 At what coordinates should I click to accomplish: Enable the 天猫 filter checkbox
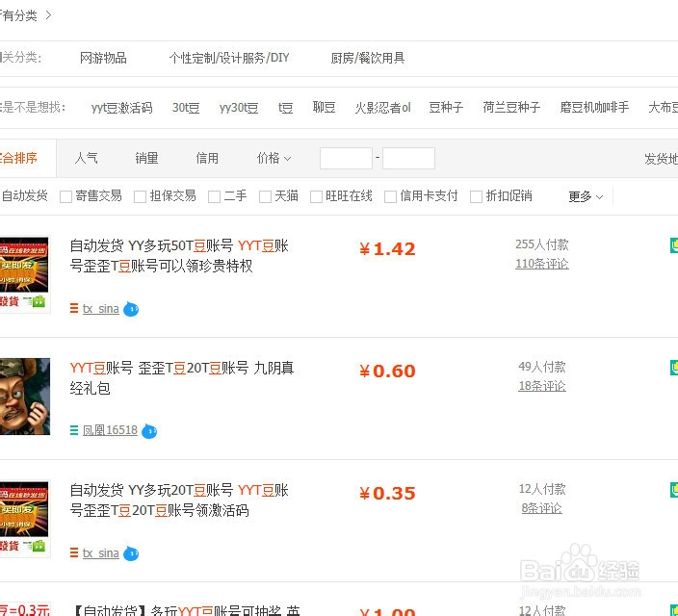click(x=265, y=196)
